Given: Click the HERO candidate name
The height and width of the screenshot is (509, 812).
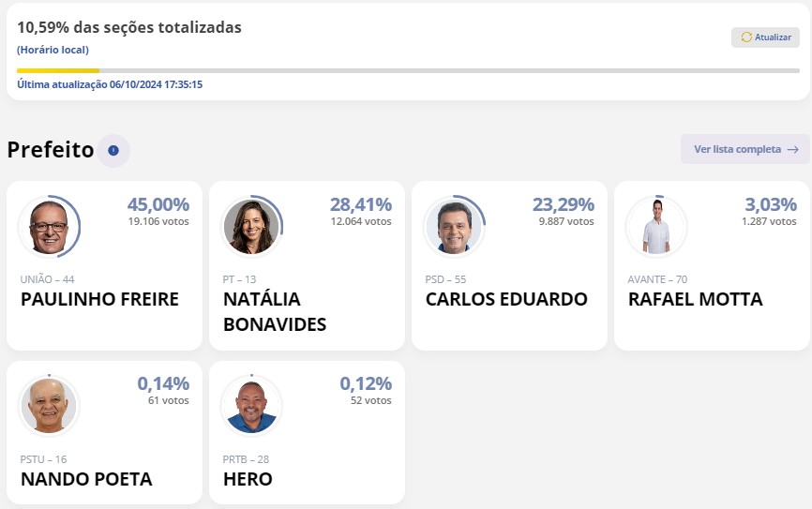Looking at the screenshot, I should tap(248, 480).
